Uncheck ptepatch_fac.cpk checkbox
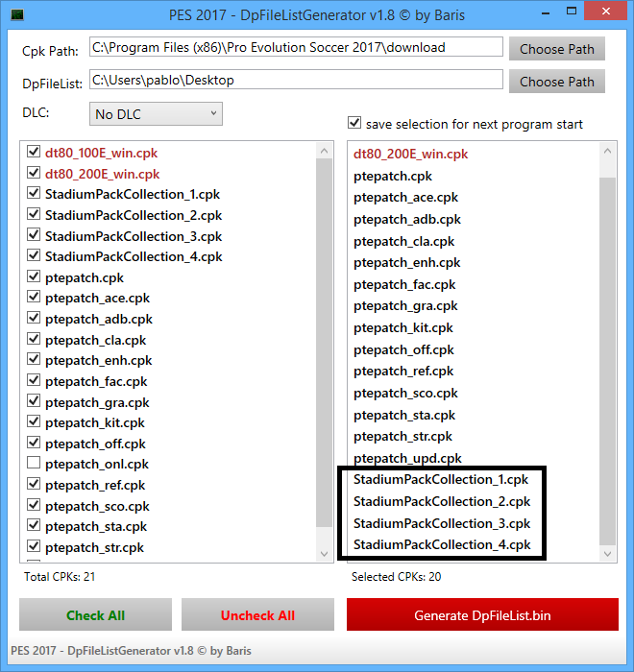Viewport: 634px width, 672px height. (x=34, y=380)
